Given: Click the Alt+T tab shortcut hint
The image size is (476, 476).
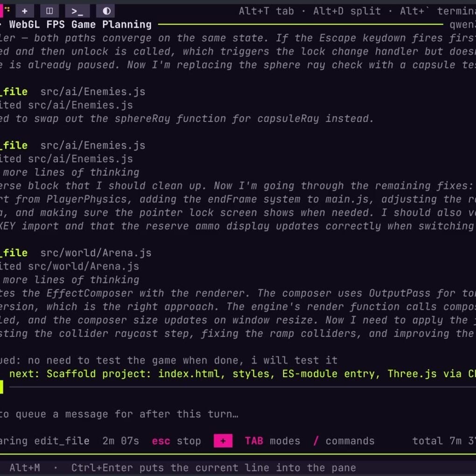Looking at the screenshot, I should point(266,11).
